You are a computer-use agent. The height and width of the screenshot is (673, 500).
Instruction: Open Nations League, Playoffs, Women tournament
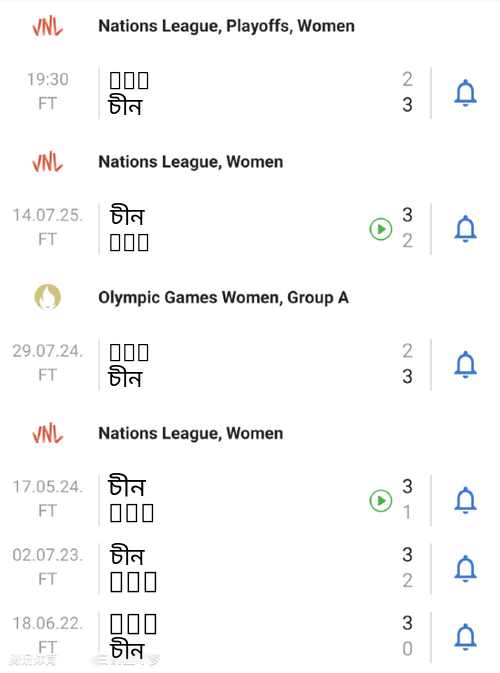[227, 26]
